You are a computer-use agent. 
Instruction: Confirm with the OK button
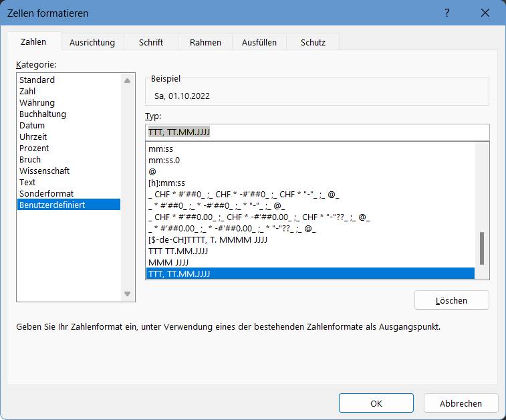[x=376, y=403]
